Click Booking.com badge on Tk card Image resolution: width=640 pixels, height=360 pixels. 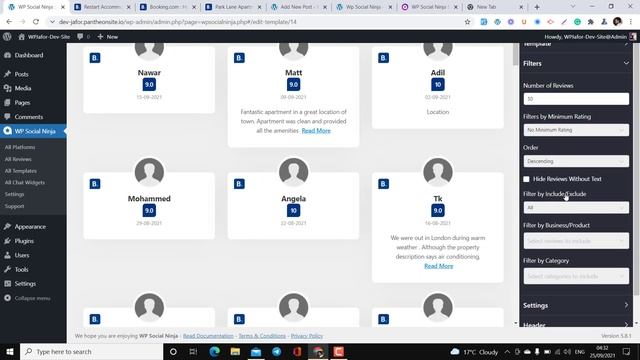[383, 184]
